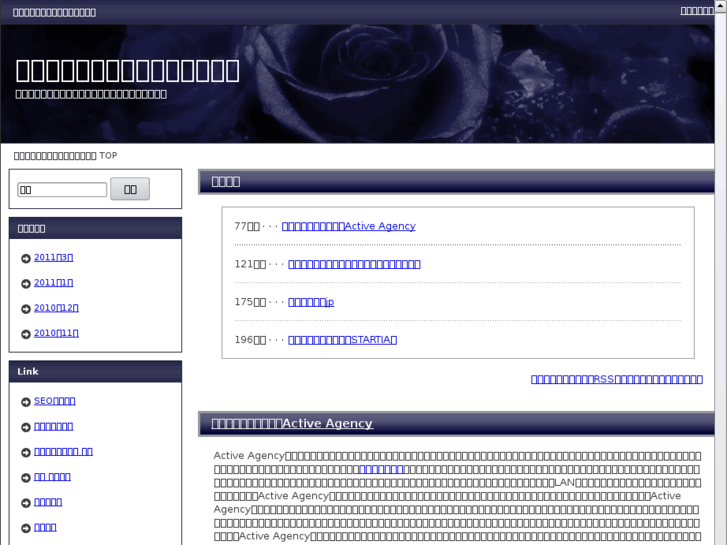
Task: Click the breadcrumb text ending in TOP
Action: pos(65,156)
